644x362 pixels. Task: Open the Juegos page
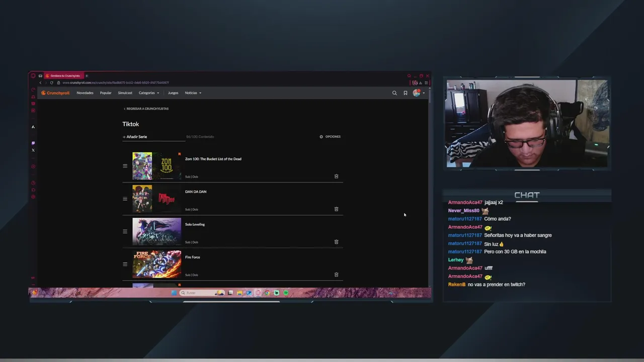[x=173, y=93]
